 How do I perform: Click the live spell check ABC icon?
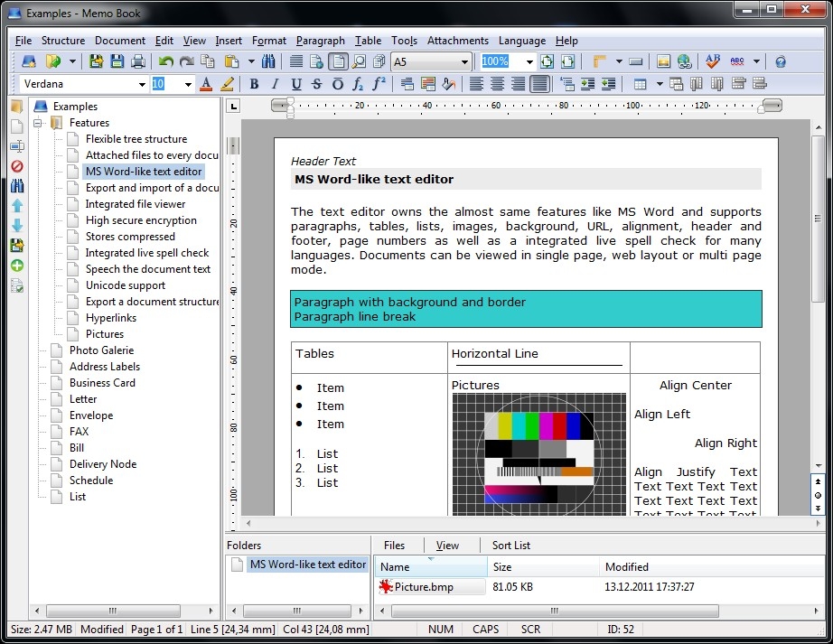point(737,61)
